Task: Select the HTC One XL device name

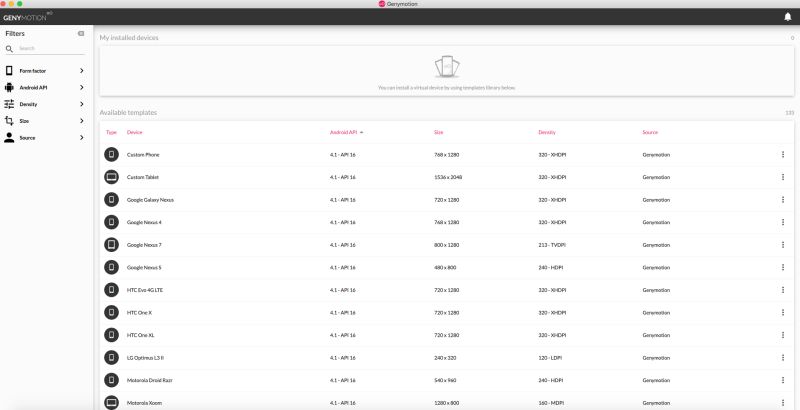Action: (141, 335)
